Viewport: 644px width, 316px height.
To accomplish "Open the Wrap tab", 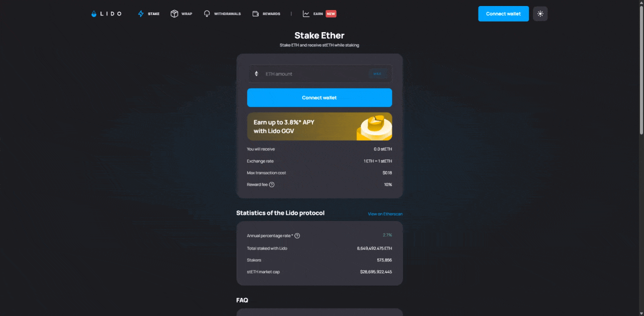I will [187, 14].
